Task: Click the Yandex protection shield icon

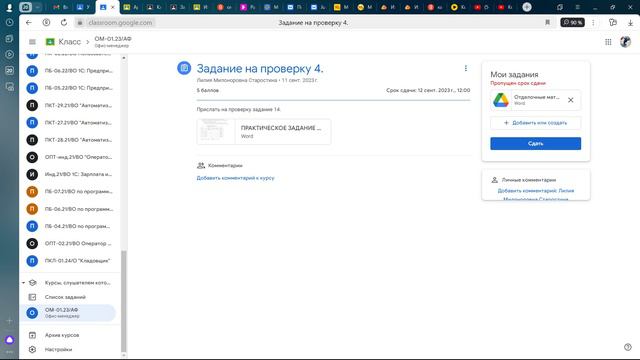Action: click(x=46, y=22)
